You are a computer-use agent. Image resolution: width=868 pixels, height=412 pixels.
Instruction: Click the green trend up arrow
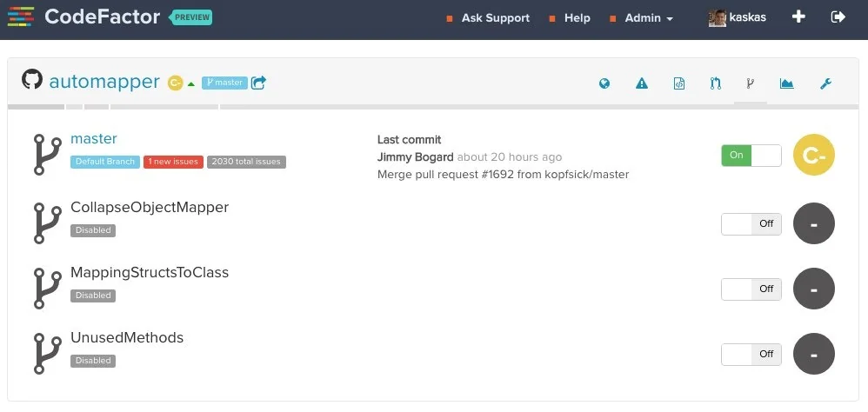pos(191,84)
